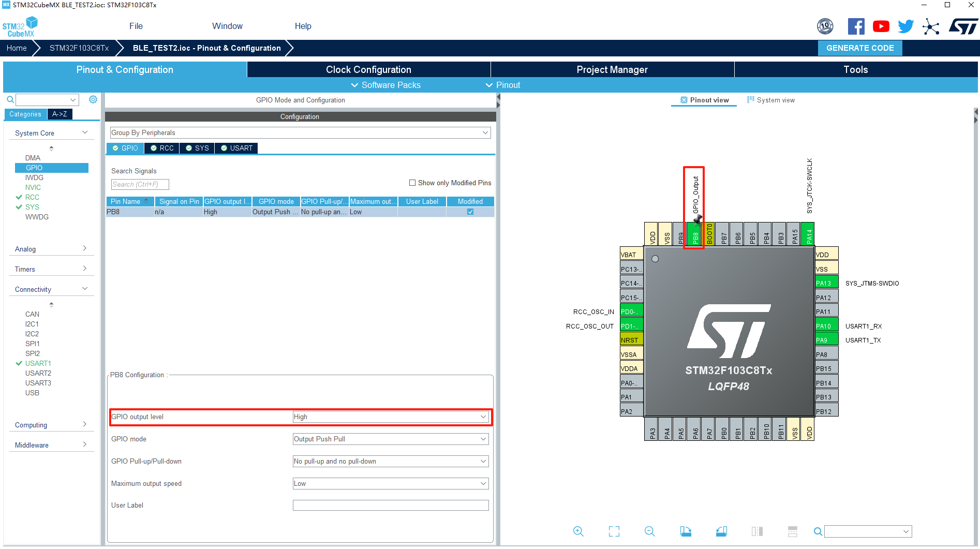Image resolution: width=980 pixels, height=549 pixels.
Task: Switch to Clock Configuration tab
Action: 368,69
